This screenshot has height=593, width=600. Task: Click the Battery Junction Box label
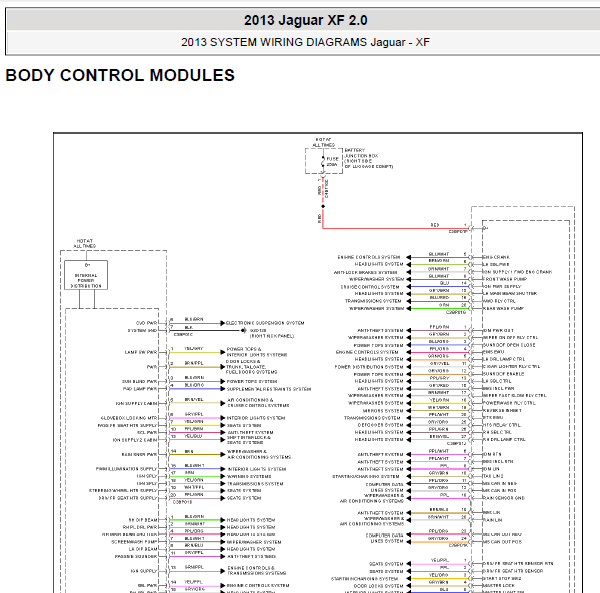pos(368,158)
